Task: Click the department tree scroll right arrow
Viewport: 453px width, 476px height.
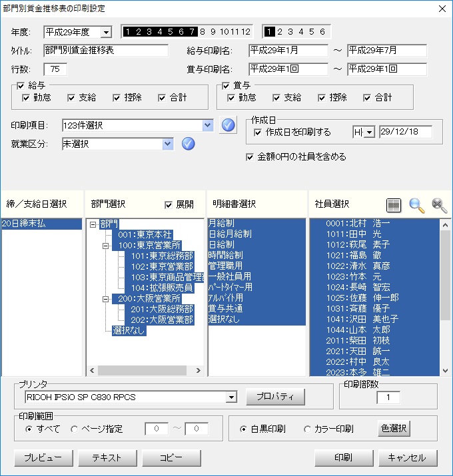Action: pos(199,370)
